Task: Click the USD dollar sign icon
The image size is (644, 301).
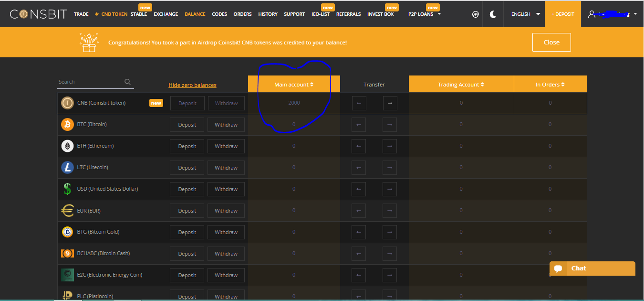Action: (67, 189)
